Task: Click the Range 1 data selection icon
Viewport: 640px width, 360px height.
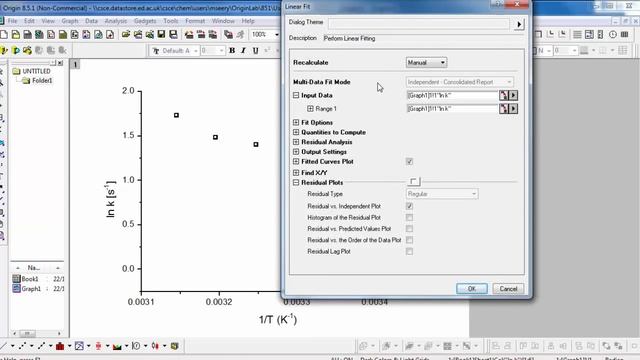Action: (x=504, y=109)
